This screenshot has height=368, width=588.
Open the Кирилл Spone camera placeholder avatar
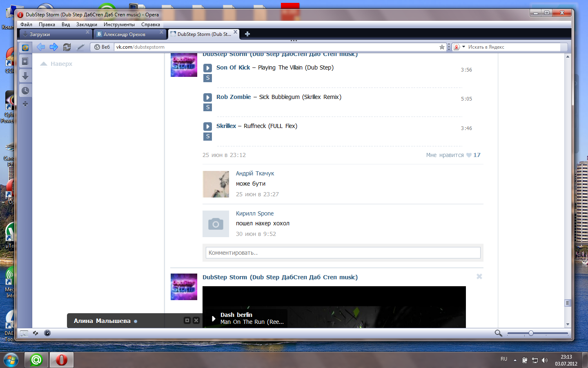216,224
